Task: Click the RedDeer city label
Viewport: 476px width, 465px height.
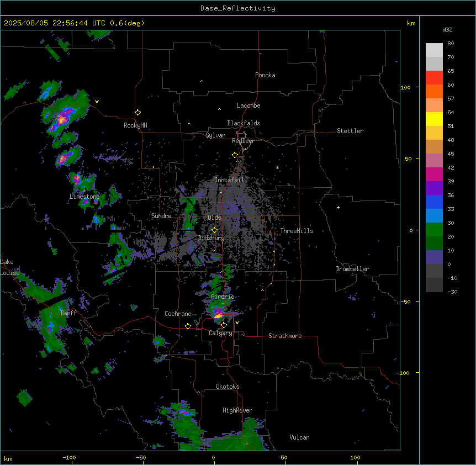Action: coord(243,141)
